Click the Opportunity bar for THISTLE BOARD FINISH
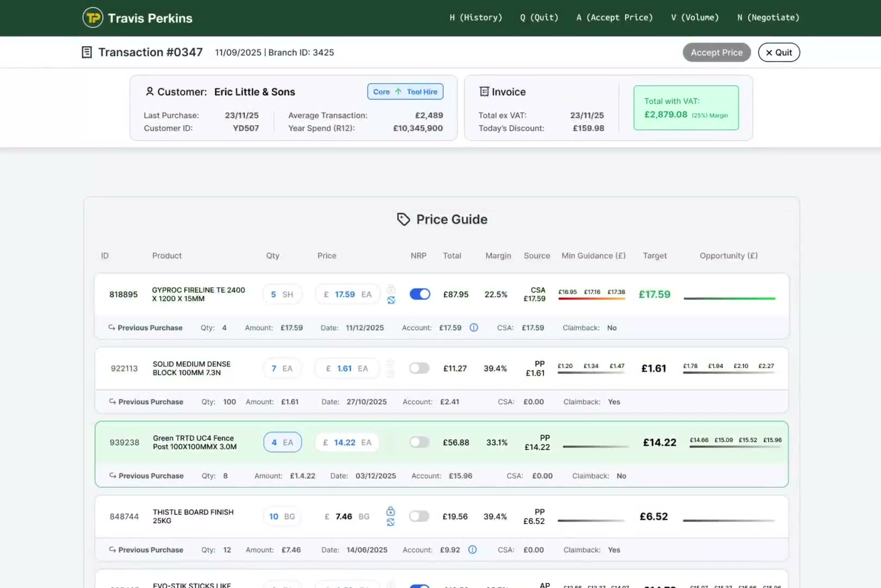The image size is (881, 588). tap(729, 521)
